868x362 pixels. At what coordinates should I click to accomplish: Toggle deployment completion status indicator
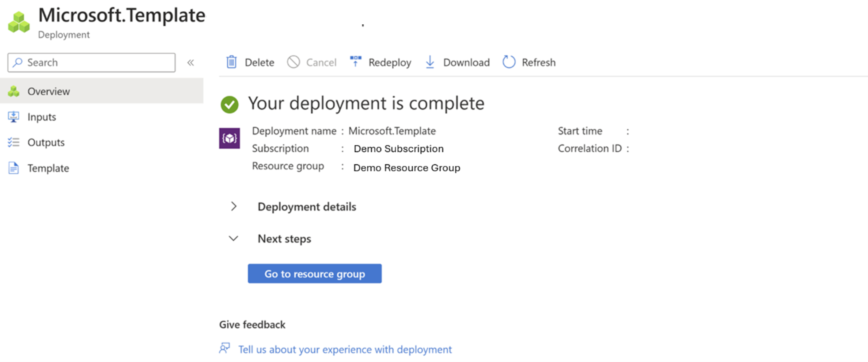click(230, 102)
